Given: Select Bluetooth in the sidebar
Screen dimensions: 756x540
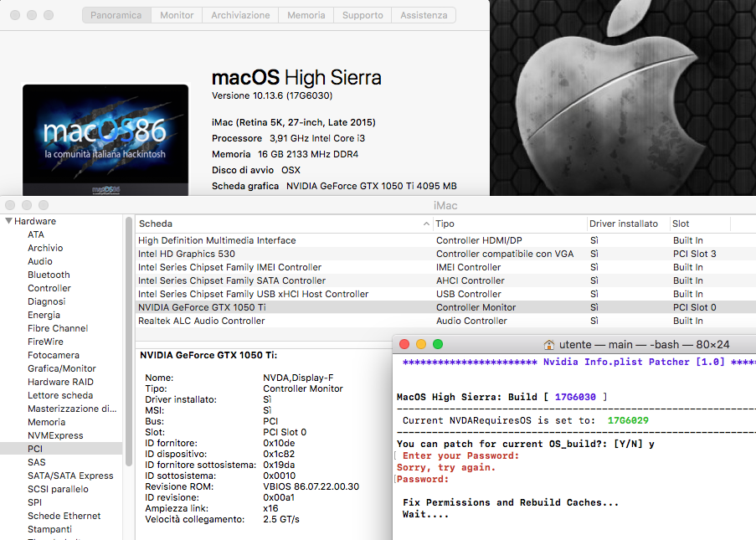Looking at the screenshot, I should pos(49,275).
